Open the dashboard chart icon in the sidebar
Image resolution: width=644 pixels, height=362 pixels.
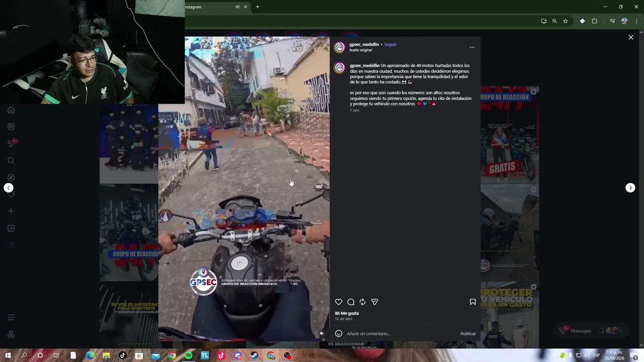(x=11, y=228)
